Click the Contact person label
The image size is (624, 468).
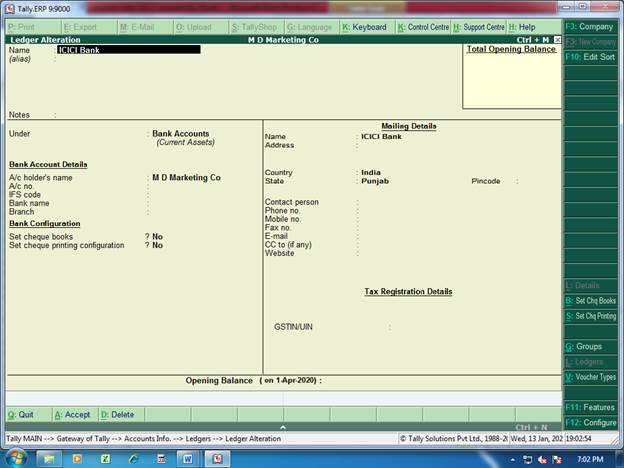pos(292,202)
